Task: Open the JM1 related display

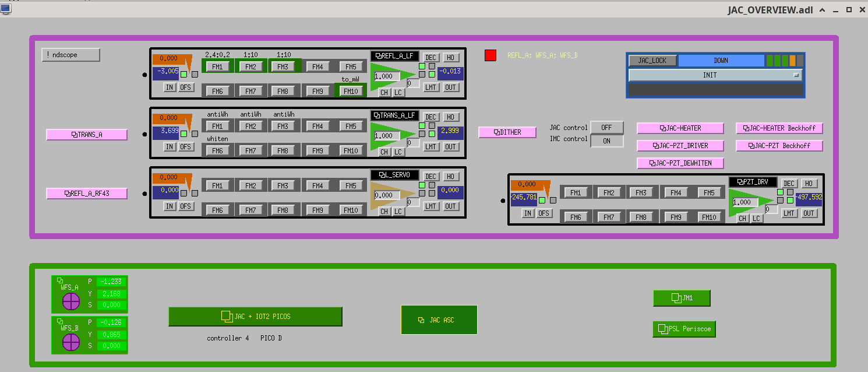Action: pyautogui.click(x=682, y=298)
